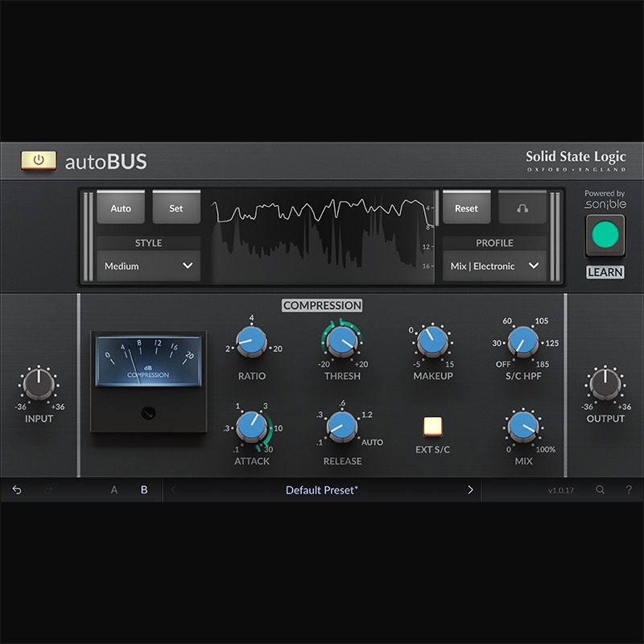The height and width of the screenshot is (644, 644).
Task: Click the sonible logo text
Action: [x=605, y=204]
